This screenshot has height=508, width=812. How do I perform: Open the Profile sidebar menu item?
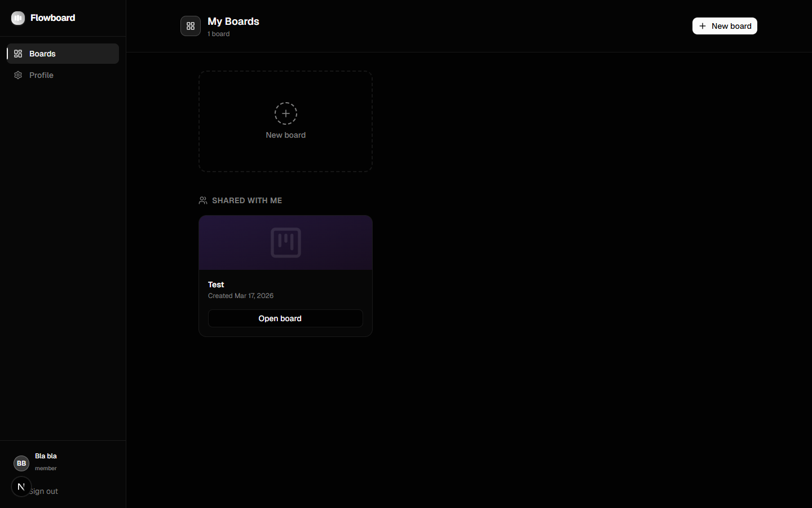pyautogui.click(x=41, y=75)
